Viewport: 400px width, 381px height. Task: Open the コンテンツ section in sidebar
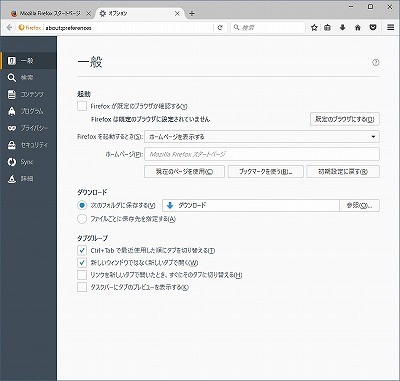[28, 94]
